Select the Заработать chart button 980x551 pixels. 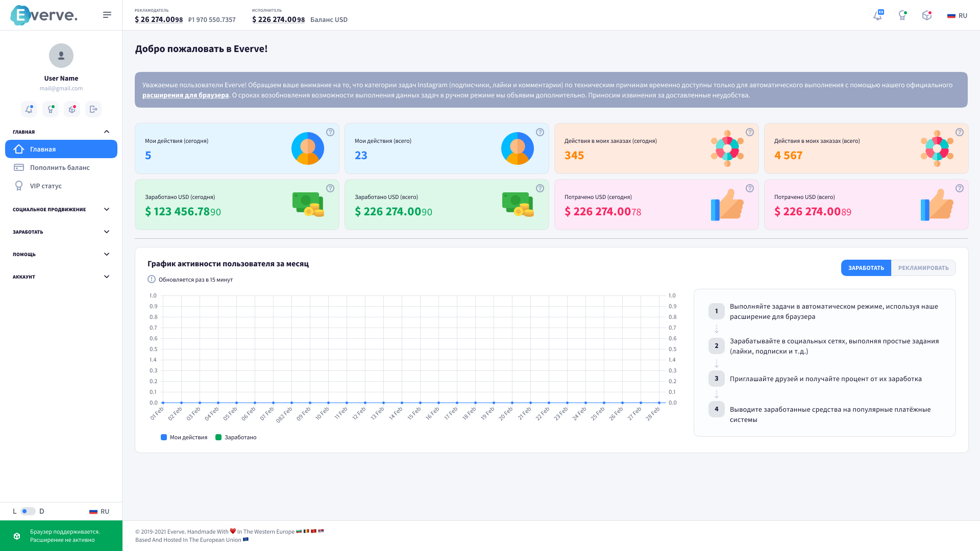(x=866, y=268)
